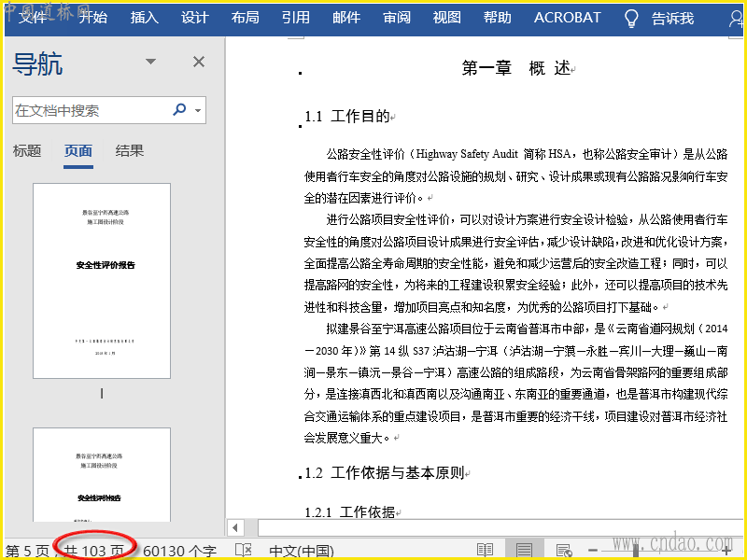Click the 告诉我 lightbulb icon
747x560 pixels.
click(x=631, y=19)
